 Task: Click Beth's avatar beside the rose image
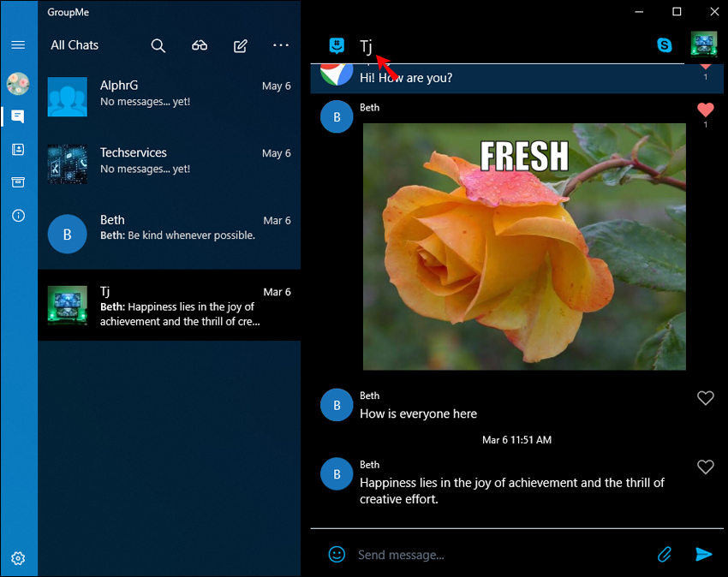[337, 116]
